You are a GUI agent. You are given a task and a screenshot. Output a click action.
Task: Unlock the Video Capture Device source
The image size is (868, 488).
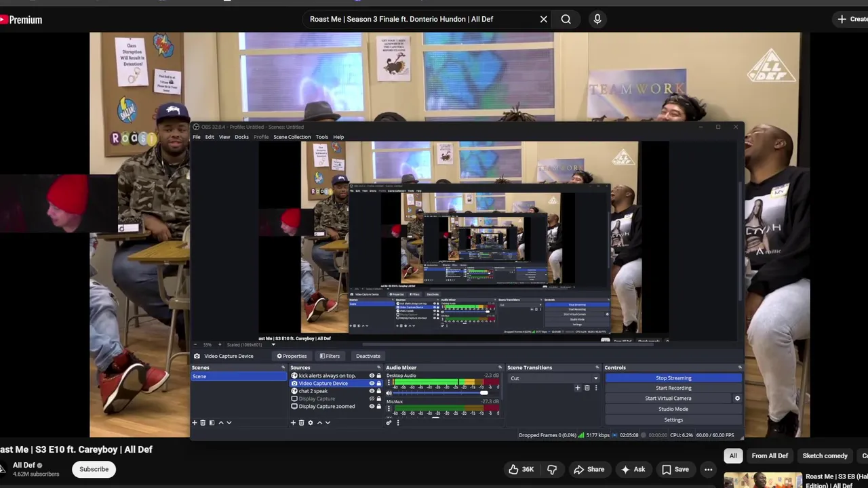pos(378,384)
